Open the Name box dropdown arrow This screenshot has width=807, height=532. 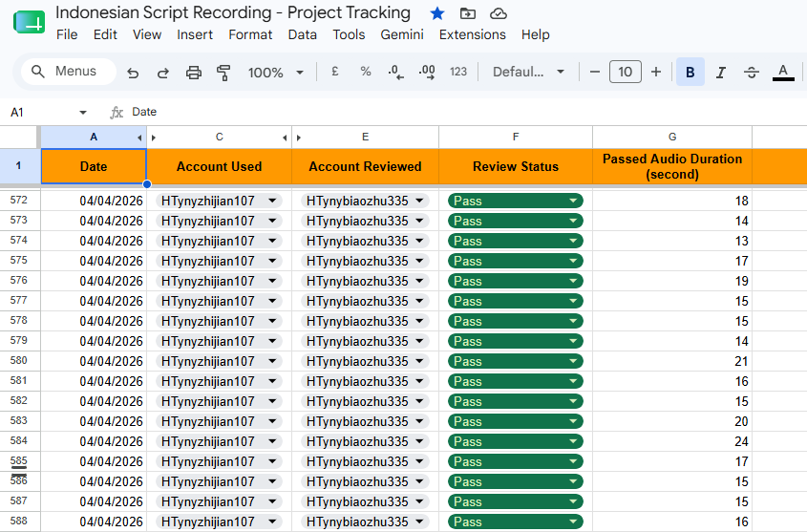coord(83,112)
